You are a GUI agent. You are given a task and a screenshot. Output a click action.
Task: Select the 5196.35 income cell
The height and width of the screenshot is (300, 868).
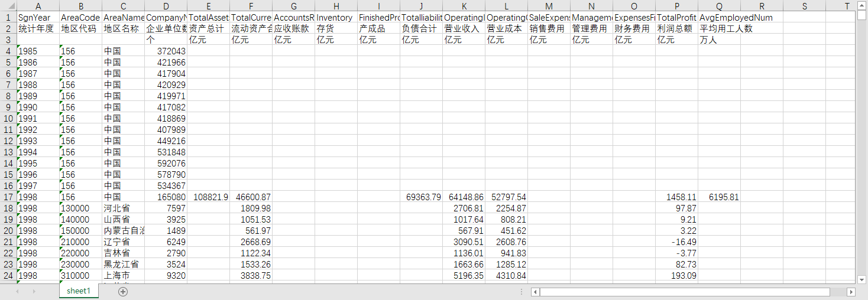coord(464,275)
